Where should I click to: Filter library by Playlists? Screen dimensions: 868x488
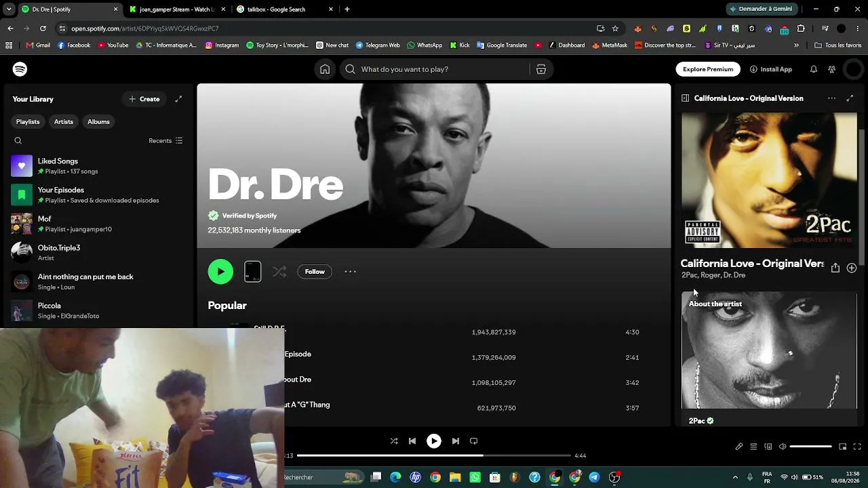tap(28, 122)
